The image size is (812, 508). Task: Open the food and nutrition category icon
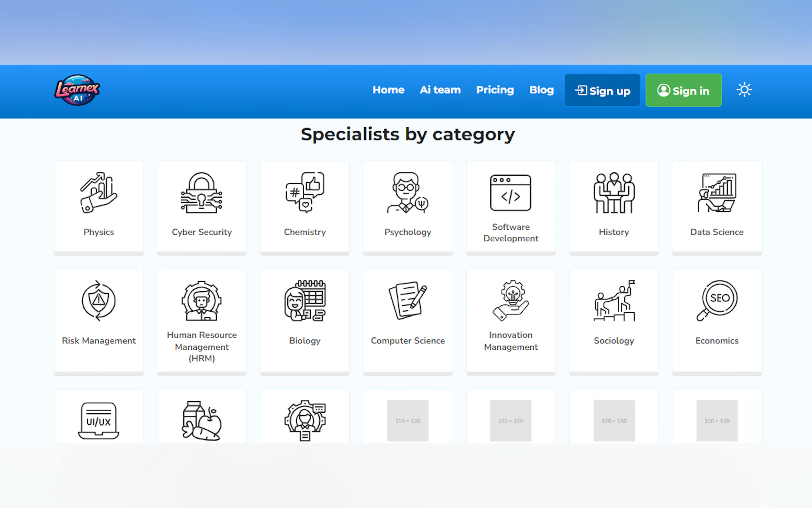[x=201, y=421]
